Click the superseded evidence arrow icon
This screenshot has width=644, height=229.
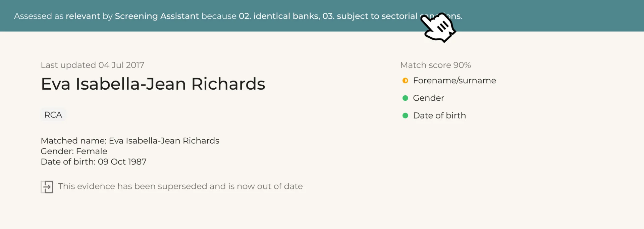click(47, 187)
